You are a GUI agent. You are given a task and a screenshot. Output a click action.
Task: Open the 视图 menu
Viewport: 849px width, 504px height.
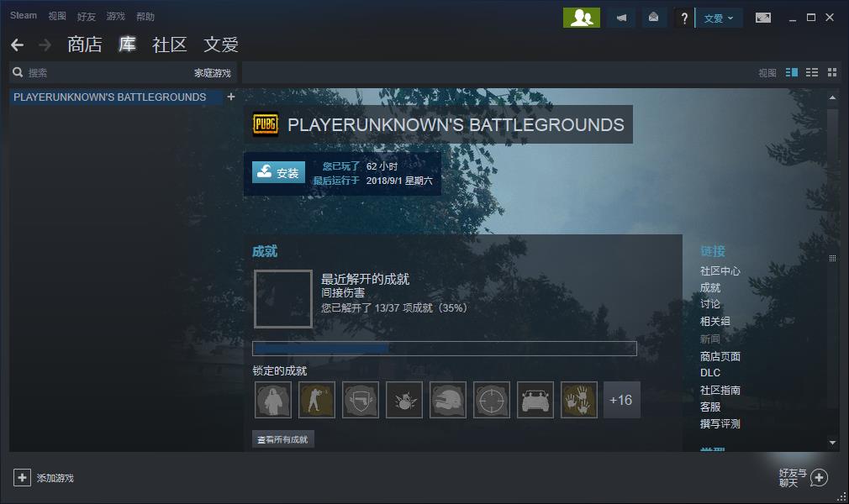point(57,16)
